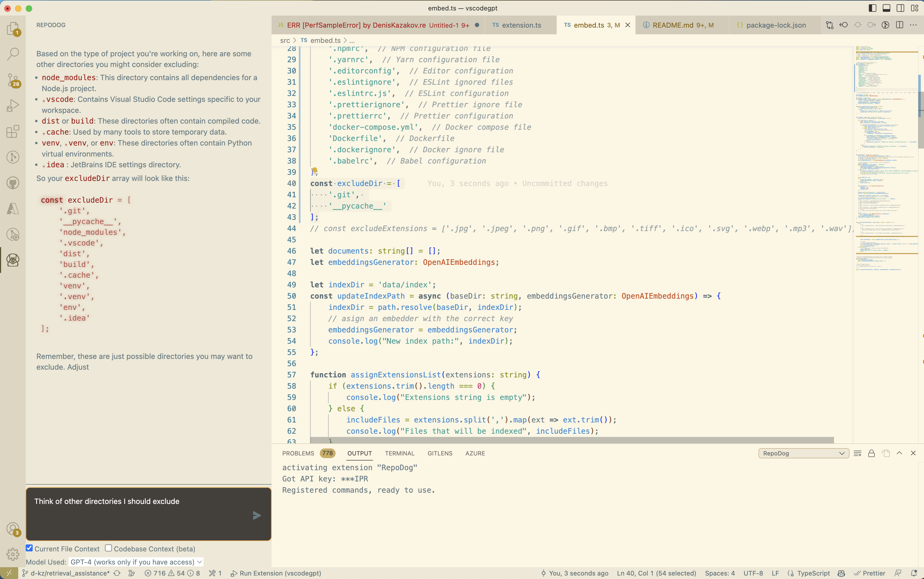Open Source Control view with 28 changes

13,80
